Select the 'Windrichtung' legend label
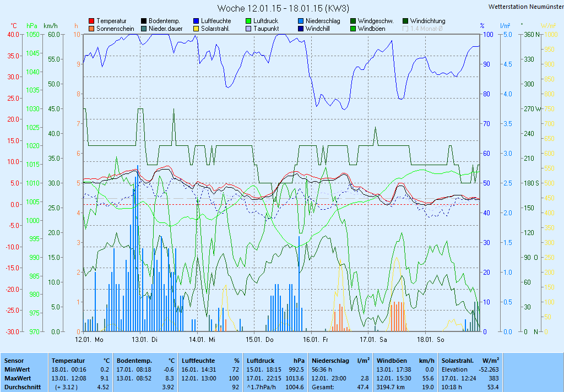 coord(427,21)
